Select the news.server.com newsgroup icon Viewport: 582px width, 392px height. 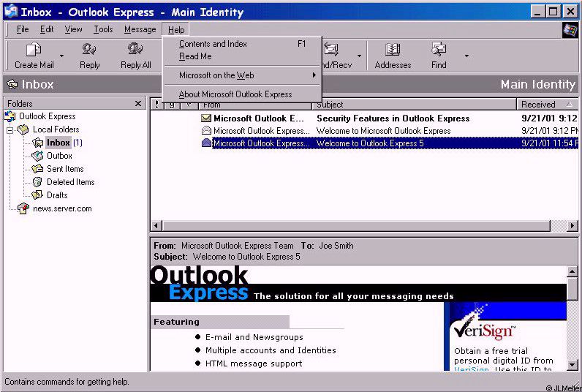[23, 208]
